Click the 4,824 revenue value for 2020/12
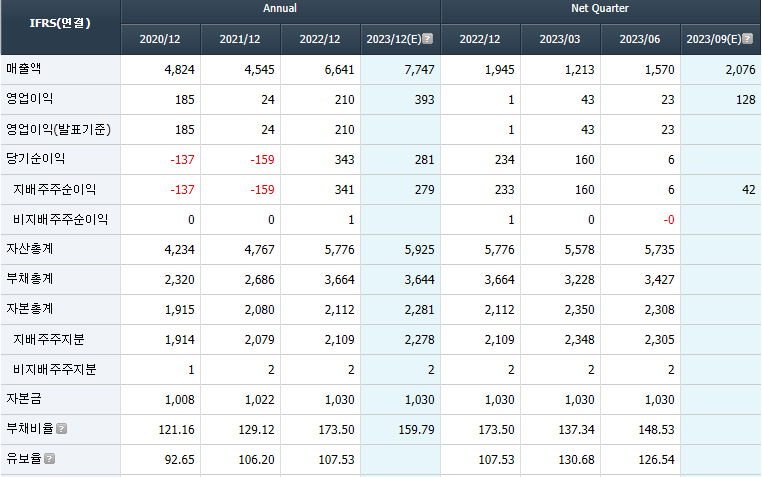Image resolution: width=762 pixels, height=477 pixels. 179,69
